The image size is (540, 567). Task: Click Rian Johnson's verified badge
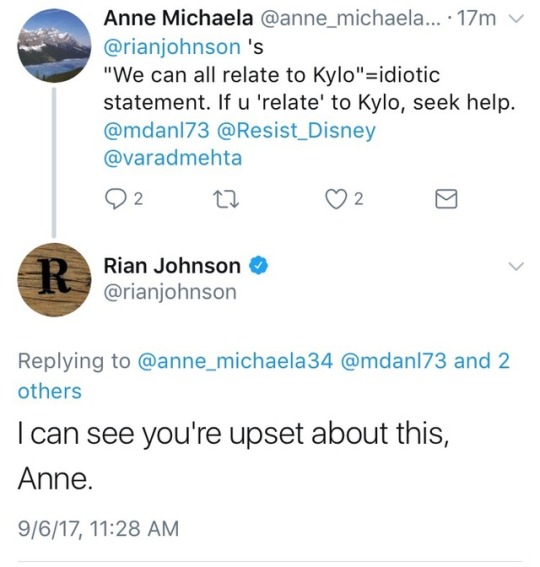(x=258, y=265)
